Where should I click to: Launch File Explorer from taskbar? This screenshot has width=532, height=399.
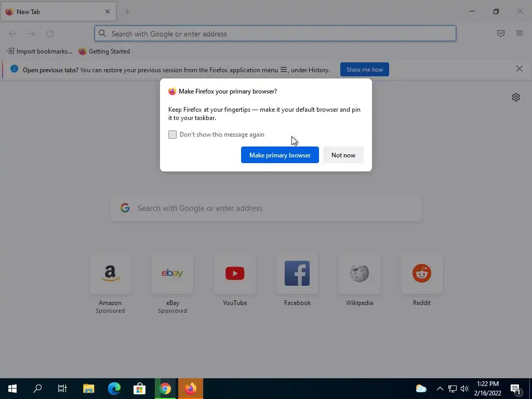pyautogui.click(x=88, y=389)
